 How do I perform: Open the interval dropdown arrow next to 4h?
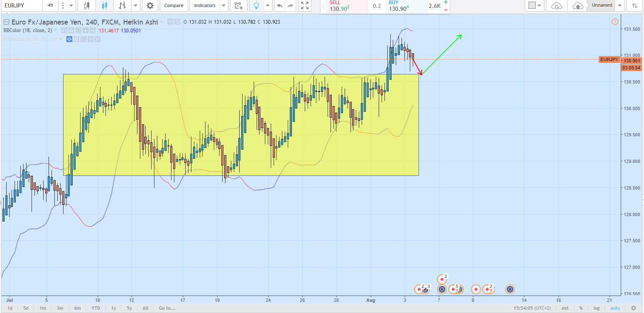pos(71,5)
